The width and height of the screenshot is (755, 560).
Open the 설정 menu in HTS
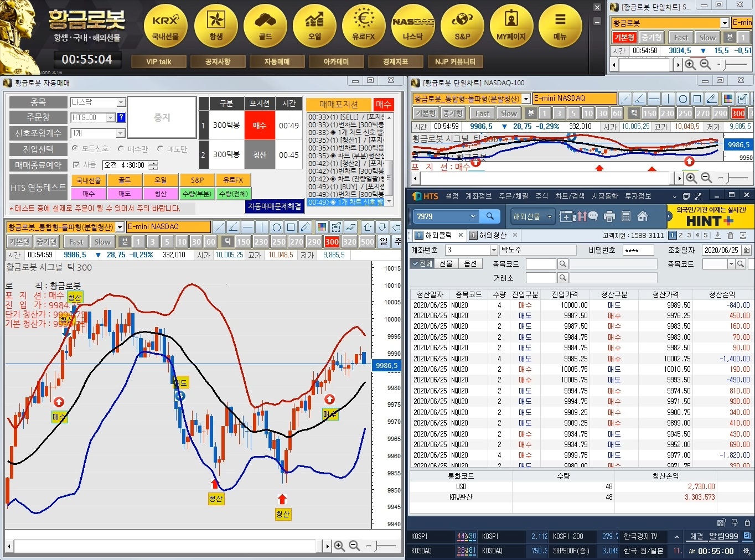[x=452, y=196]
